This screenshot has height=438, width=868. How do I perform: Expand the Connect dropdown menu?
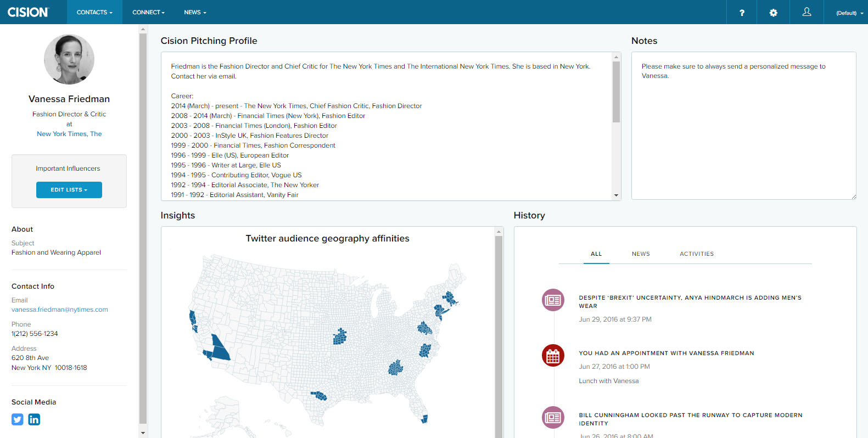148,12
